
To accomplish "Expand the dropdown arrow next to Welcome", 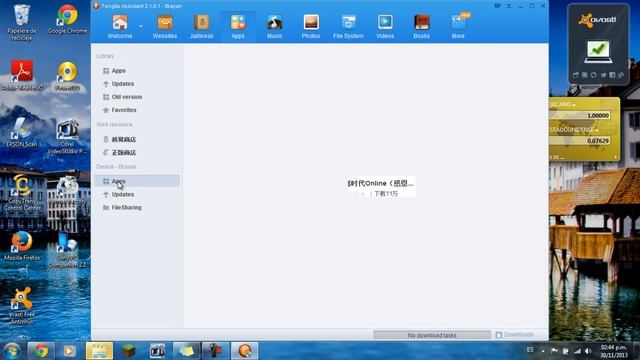I will [x=141, y=26].
